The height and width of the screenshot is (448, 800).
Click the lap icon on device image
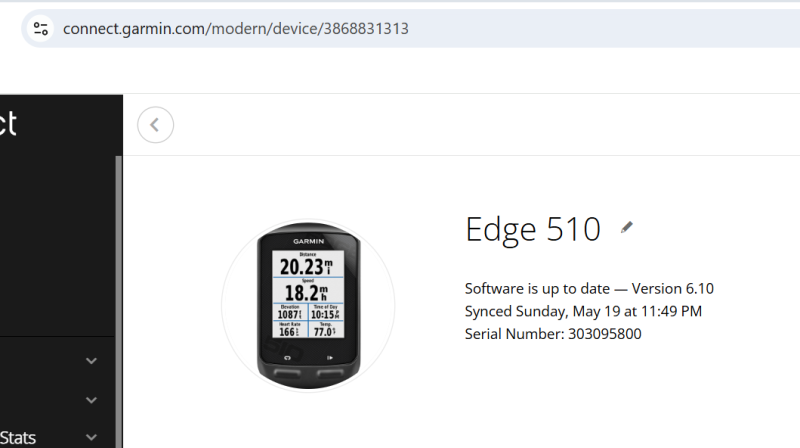point(287,358)
